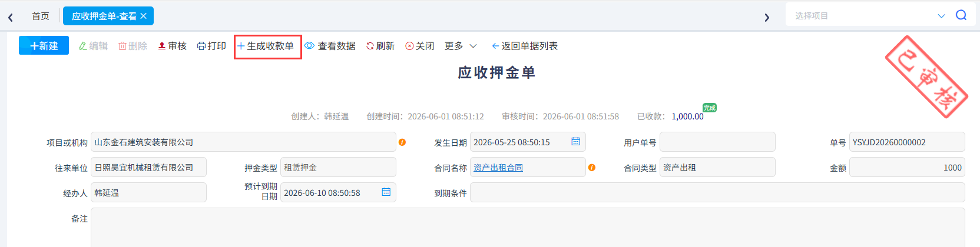Screen dimensions: 980x247
Task: Click the 往来单位 field
Action: (148, 167)
